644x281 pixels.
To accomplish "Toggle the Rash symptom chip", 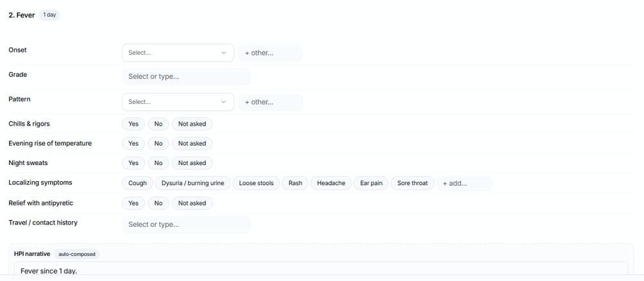I will tap(296, 183).
